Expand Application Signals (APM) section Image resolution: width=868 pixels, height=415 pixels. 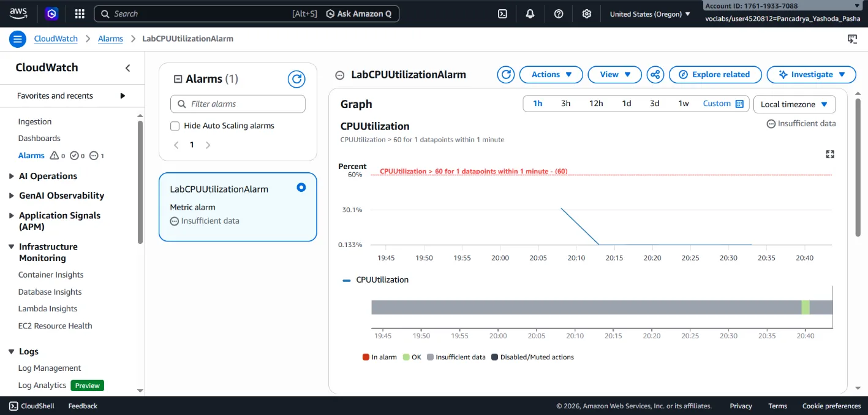pos(12,216)
